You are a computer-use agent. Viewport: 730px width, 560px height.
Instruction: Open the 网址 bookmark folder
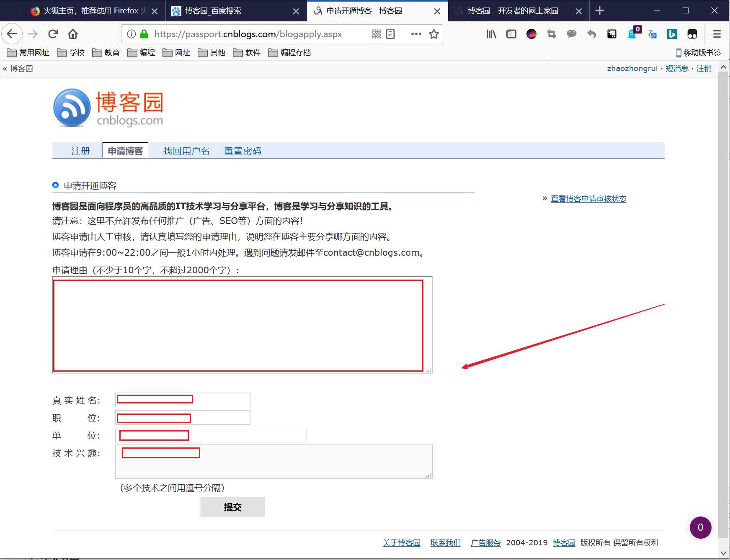[x=176, y=53]
